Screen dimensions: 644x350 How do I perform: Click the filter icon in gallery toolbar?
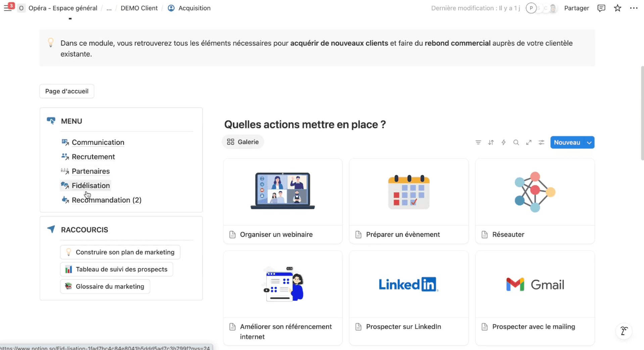[478, 142]
